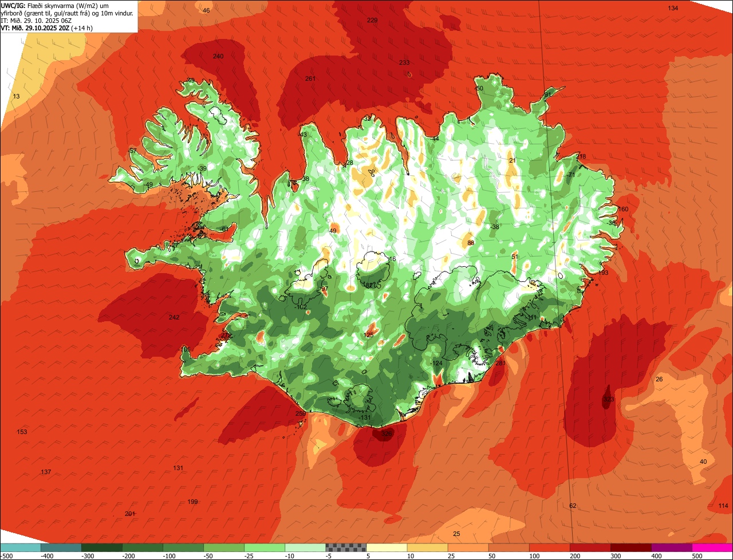Click the orange-red swatch between 100 and 200
Screen dimensions: 733x560
tap(550, 547)
